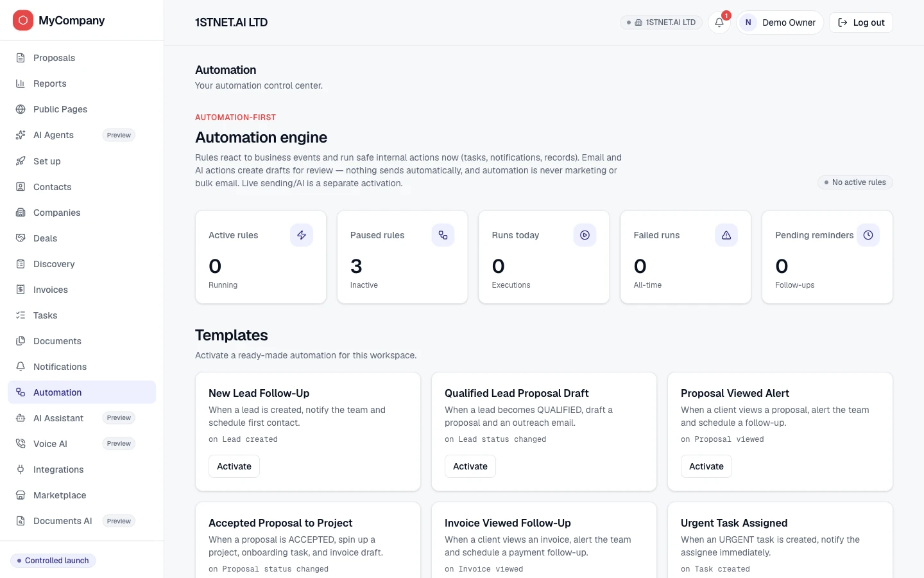
Task: Open Documents in the sidebar
Action: (x=81, y=341)
